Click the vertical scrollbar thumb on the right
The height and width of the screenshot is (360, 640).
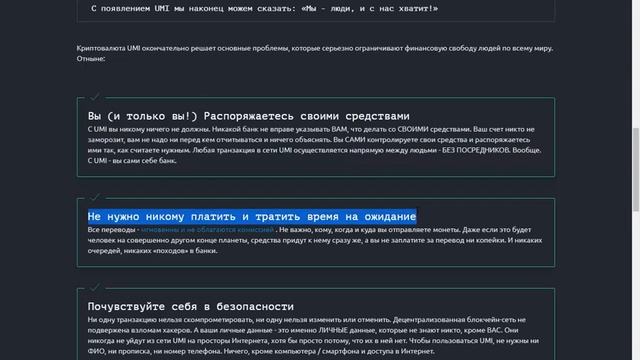[x=636, y=169]
